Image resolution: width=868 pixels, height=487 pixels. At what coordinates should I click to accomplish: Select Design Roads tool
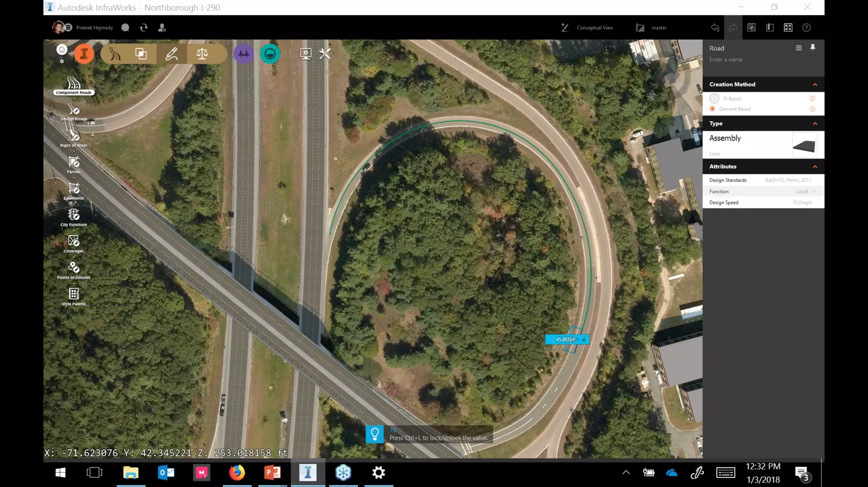pos(74,112)
